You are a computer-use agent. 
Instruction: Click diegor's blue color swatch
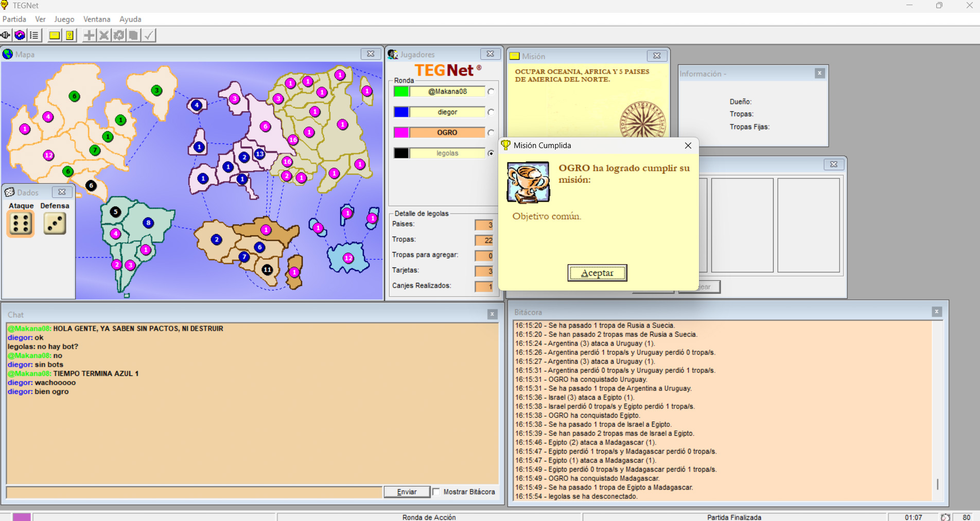click(401, 112)
